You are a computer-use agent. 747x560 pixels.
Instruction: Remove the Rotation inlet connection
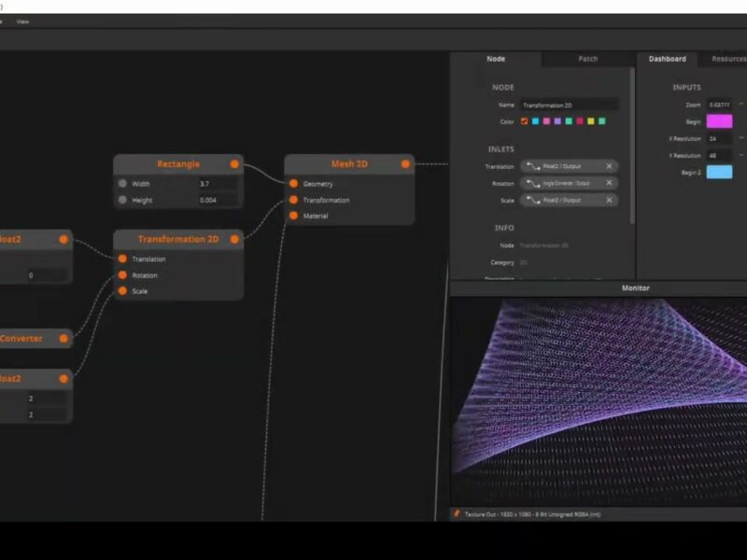[x=609, y=183]
